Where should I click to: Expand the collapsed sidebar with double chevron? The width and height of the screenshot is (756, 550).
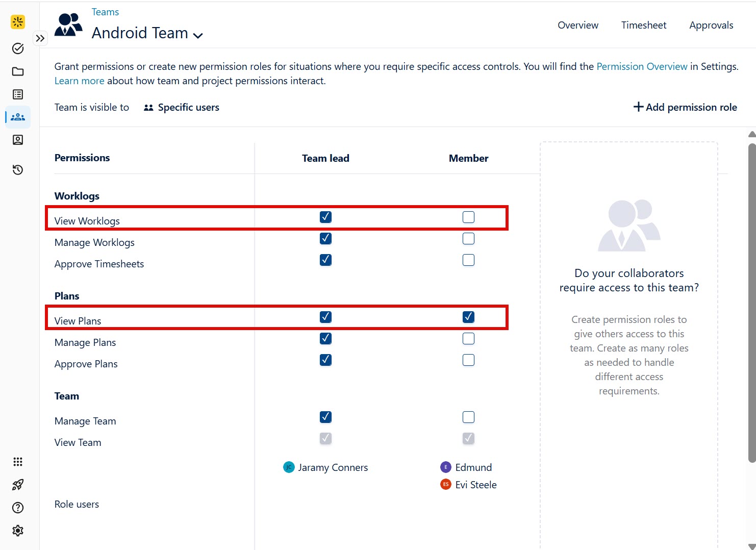40,38
